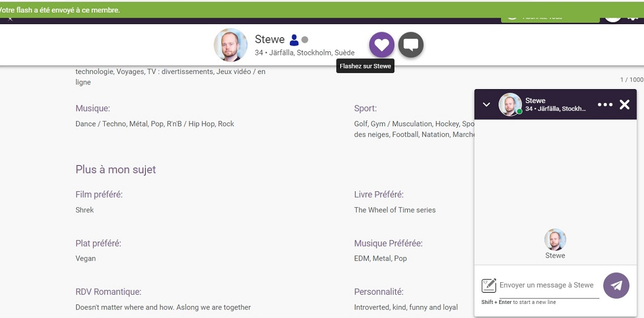Click the Stewe label under the chat body avatar

[555, 256]
